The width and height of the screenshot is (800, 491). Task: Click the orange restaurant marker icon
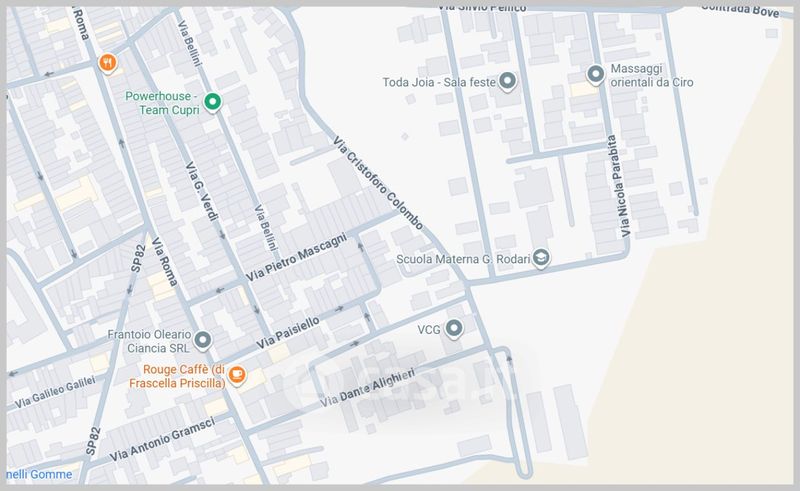110,64
